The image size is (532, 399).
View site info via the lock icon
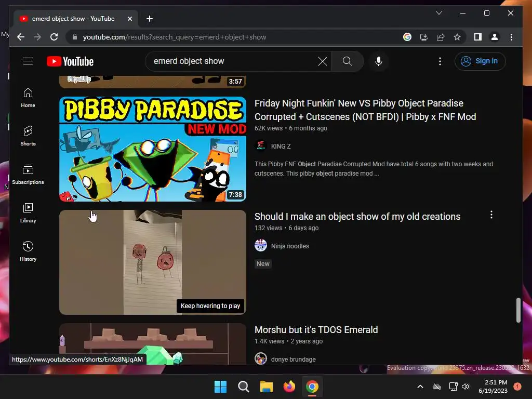pos(75,37)
